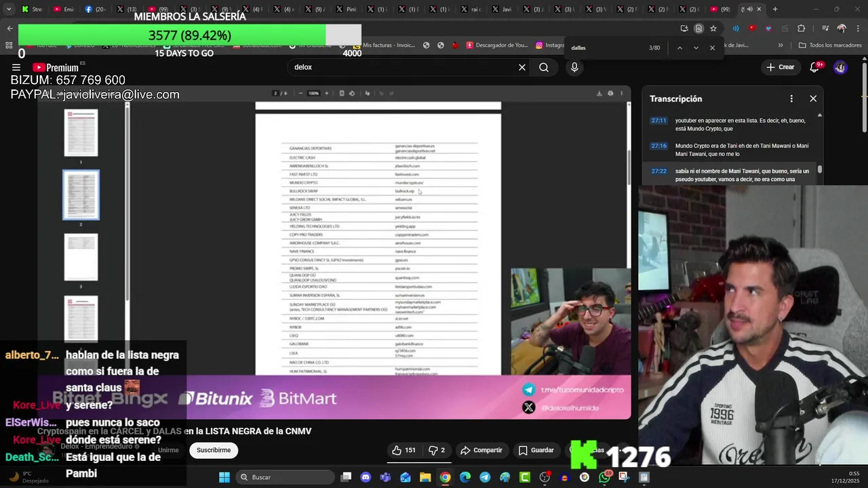Switch to the Facebook (20 tab
The height and width of the screenshot is (488, 868).
click(x=95, y=9)
